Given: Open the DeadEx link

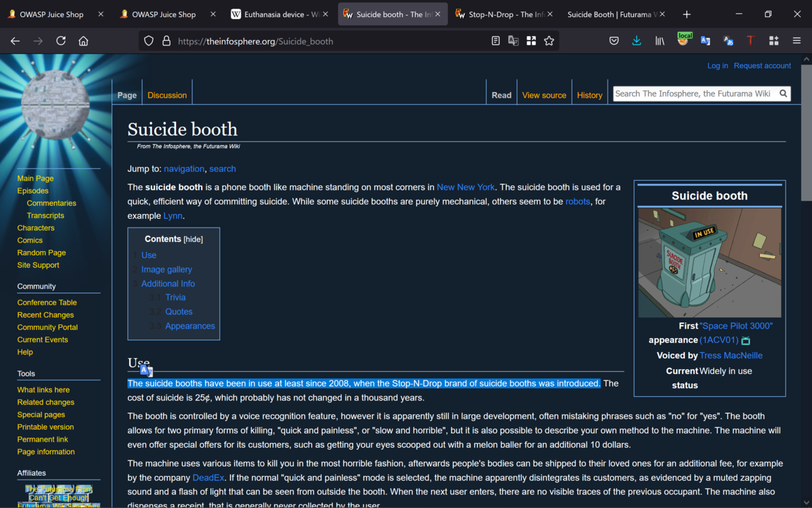Looking at the screenshot, I should coord(208,478).
